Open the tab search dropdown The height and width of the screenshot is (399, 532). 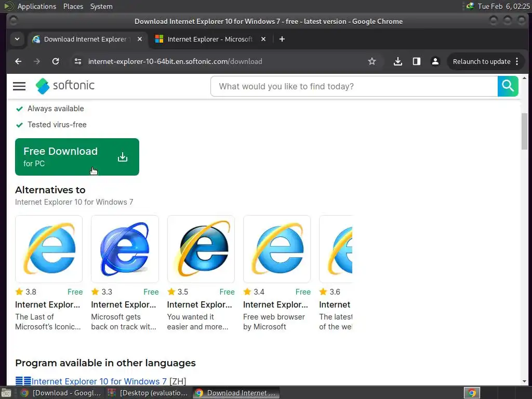[17, 39]
